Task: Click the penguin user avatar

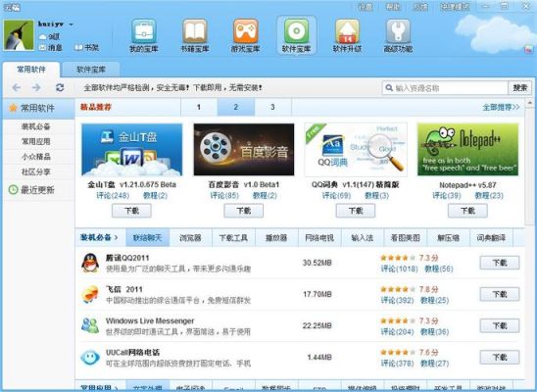Action: point(19,35)
